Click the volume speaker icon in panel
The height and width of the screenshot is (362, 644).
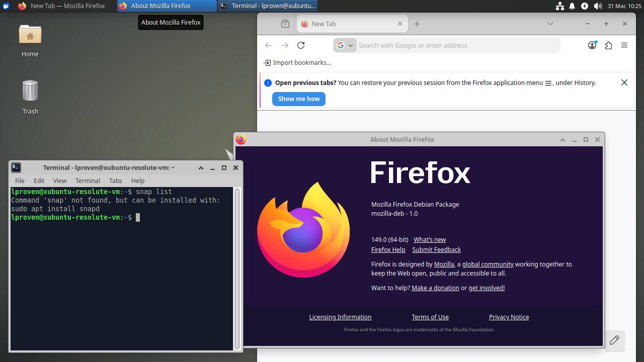click(x=597, y=6)
